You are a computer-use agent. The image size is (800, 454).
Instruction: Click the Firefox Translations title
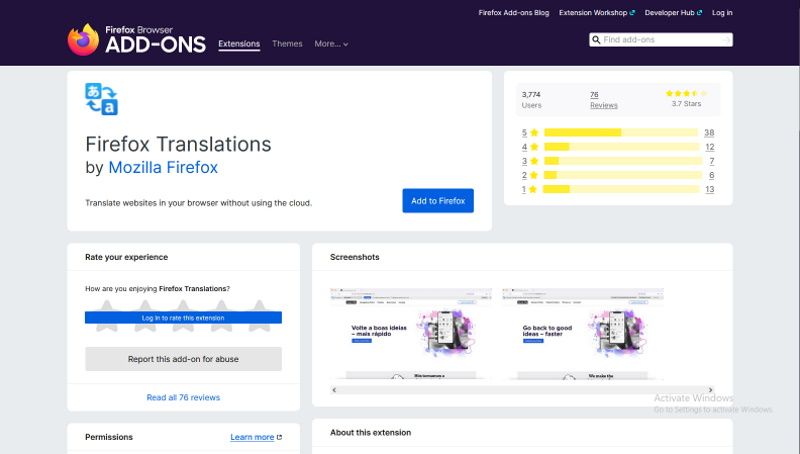178,144
